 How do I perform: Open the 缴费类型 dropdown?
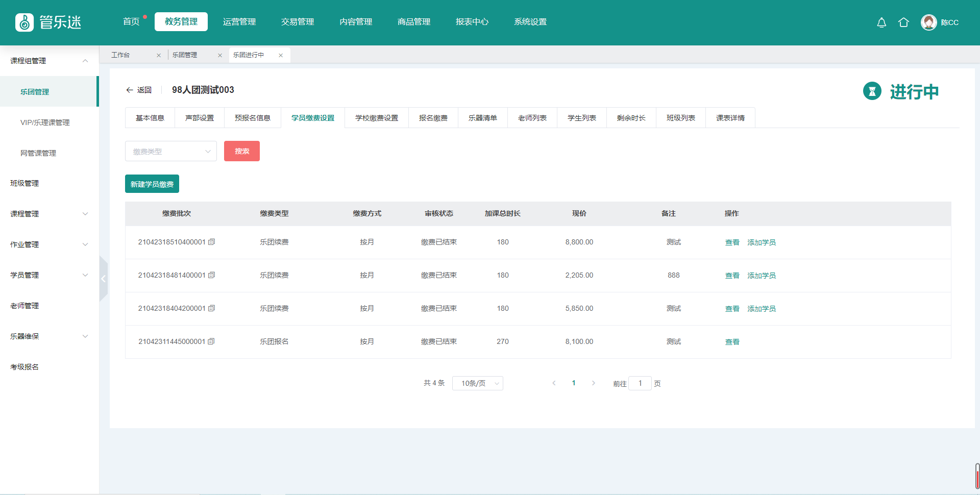(x=170, y=152)
